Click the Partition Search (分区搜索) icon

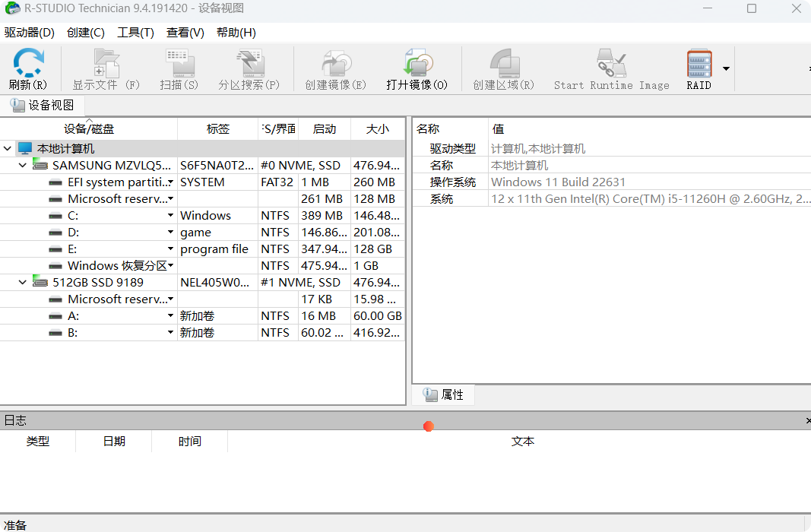tap(249, 63)
